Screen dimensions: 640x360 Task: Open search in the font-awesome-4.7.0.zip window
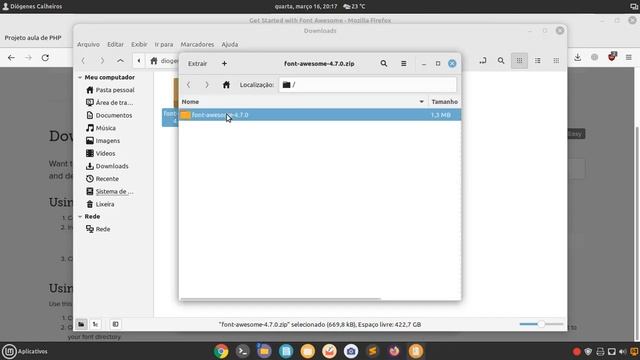click(x=384, y=64)
